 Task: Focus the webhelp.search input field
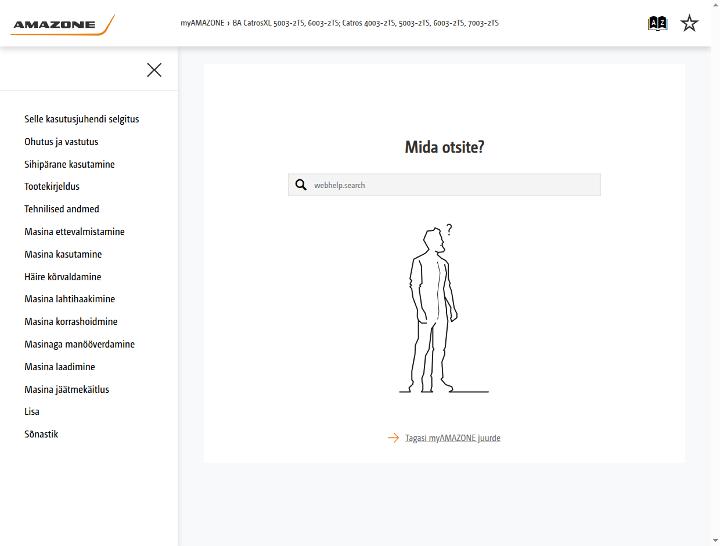444,185
